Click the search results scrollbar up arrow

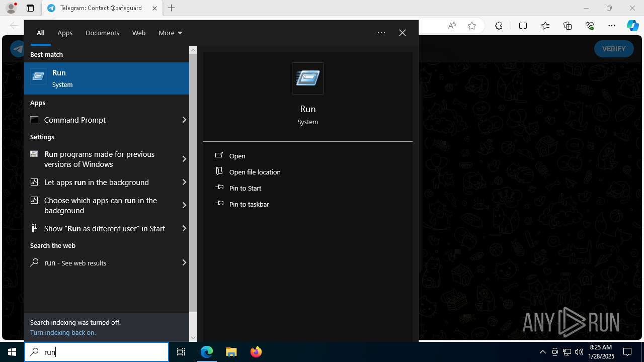coord(193,50)
